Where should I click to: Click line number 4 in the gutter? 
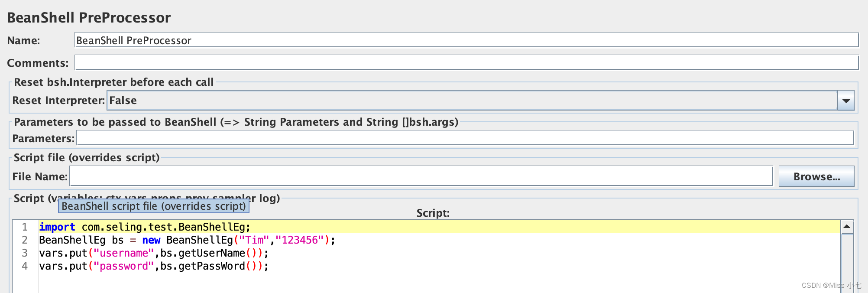point(25,266)
